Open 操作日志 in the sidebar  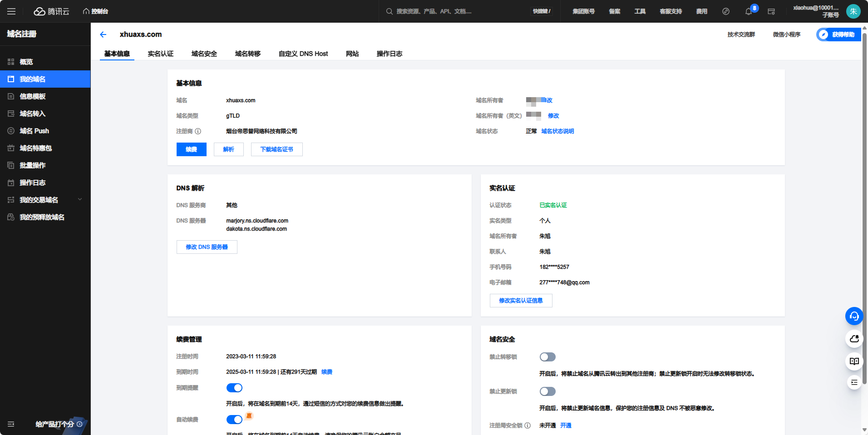[45, 183]
